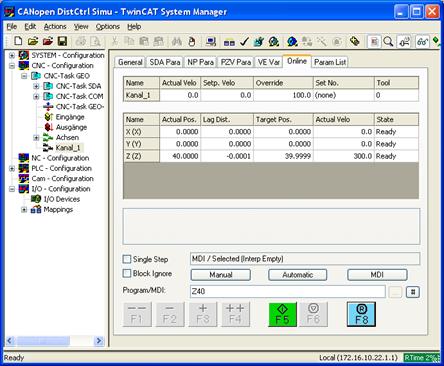This screenshot has width=444, height=366.
Task: Open the Actions menu
Action: pyautogui.click(x=55, y=27)
